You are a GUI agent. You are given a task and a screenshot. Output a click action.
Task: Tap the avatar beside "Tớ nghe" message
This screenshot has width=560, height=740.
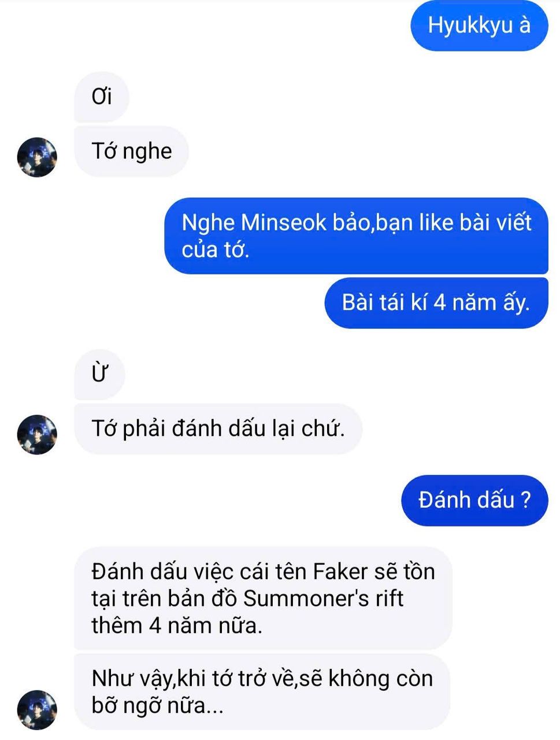click(37, 157)
